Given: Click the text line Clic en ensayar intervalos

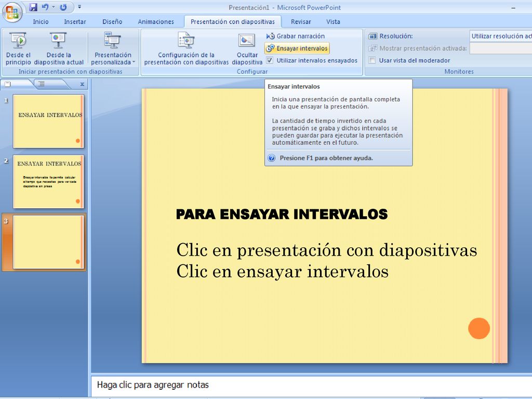Looking at the screenshot, I should point(283,271).
